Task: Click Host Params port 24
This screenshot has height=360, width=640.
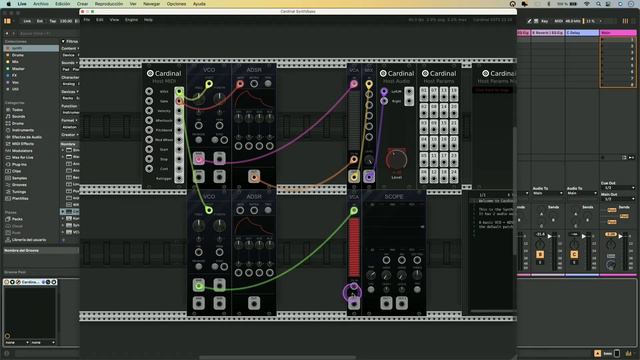Action: coord(454,176)
